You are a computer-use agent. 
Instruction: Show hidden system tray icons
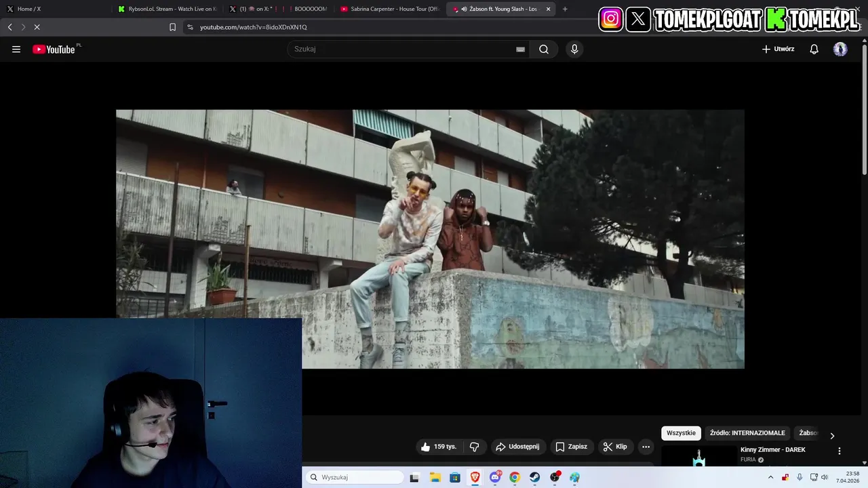pyautogui.click(x=770, y=477)
